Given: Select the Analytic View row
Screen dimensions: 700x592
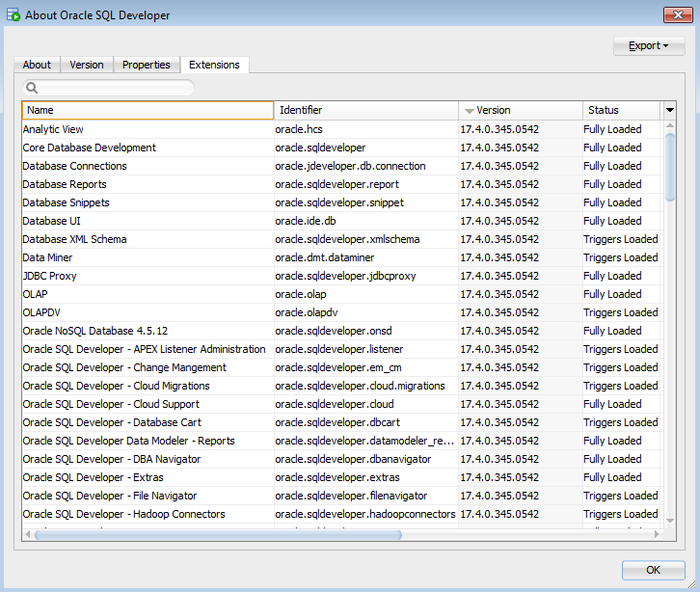Looking at the screenshot, I should [x=341, y=129].
